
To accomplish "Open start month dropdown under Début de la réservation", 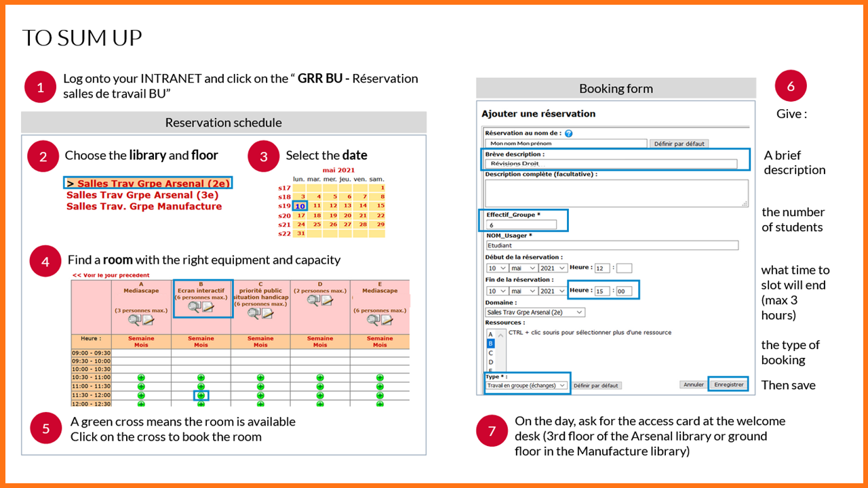I will 524,268.
